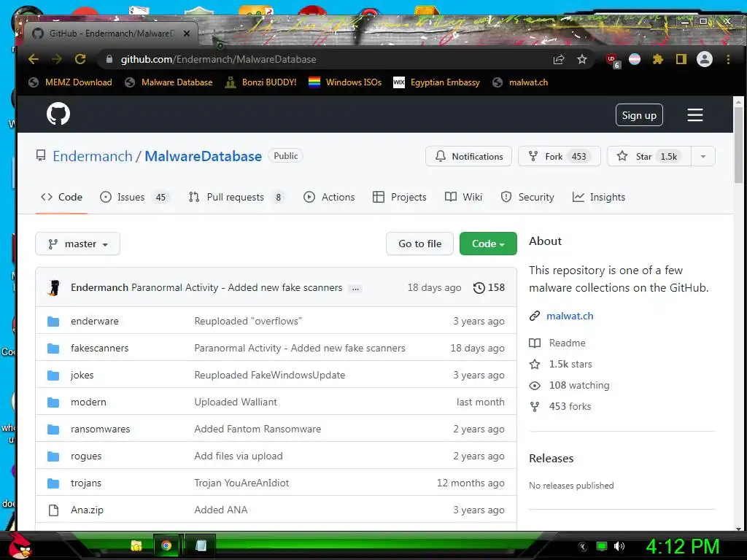The image size is (747, 560).
Task: Close the GitHub browser tab
Action: 187,34
